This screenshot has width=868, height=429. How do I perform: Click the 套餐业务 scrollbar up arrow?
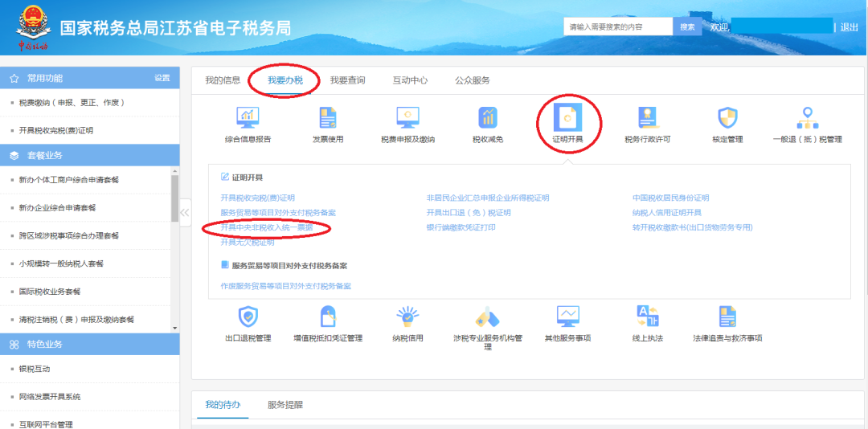click(175, 170)
